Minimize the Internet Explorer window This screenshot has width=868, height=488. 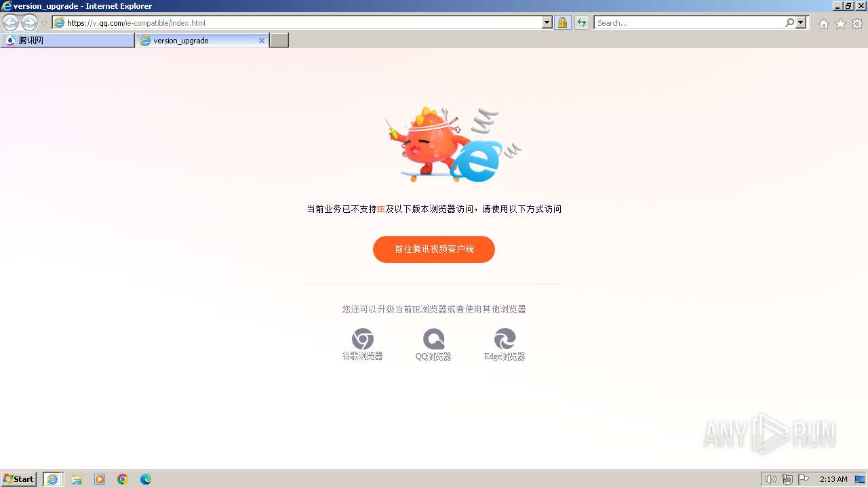pyautogui.click(x=837, y=6)
